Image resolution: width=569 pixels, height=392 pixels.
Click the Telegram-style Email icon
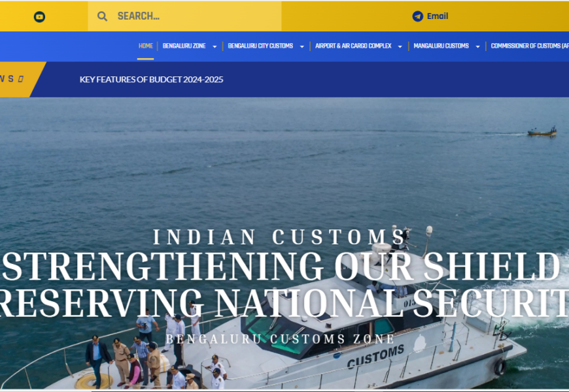coord(418,16)
